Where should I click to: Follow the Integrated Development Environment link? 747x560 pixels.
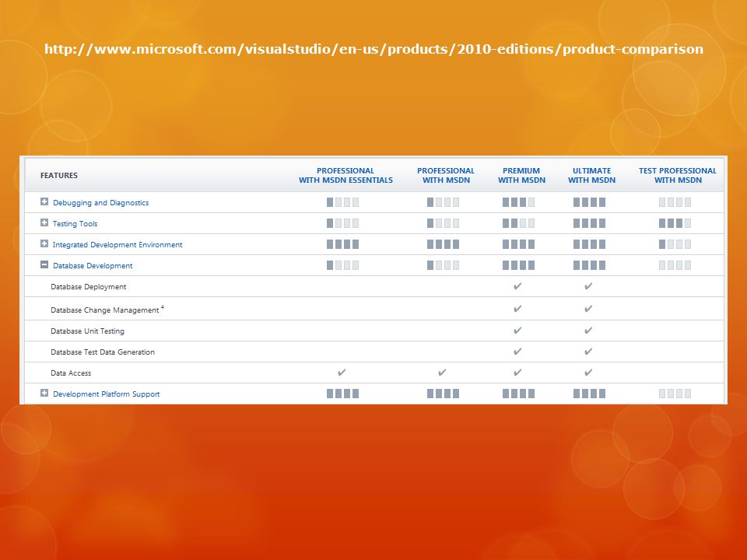click(117, 245)
